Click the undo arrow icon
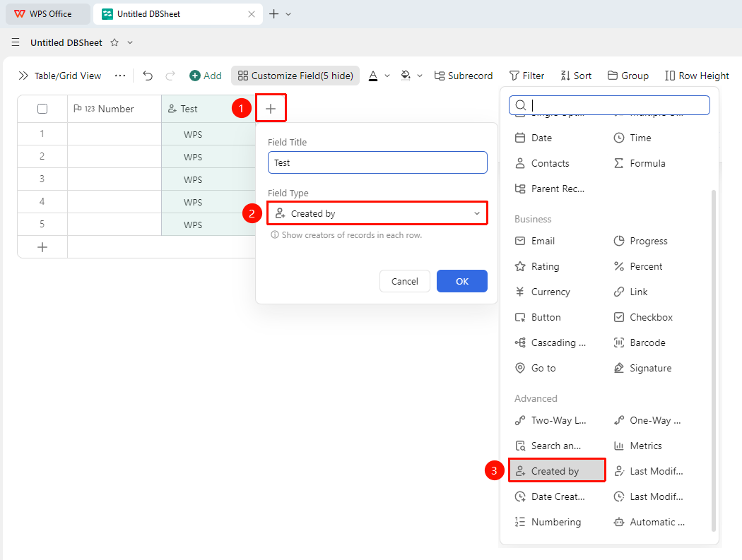Screen dimensions: 742x560 pos(148,76)
